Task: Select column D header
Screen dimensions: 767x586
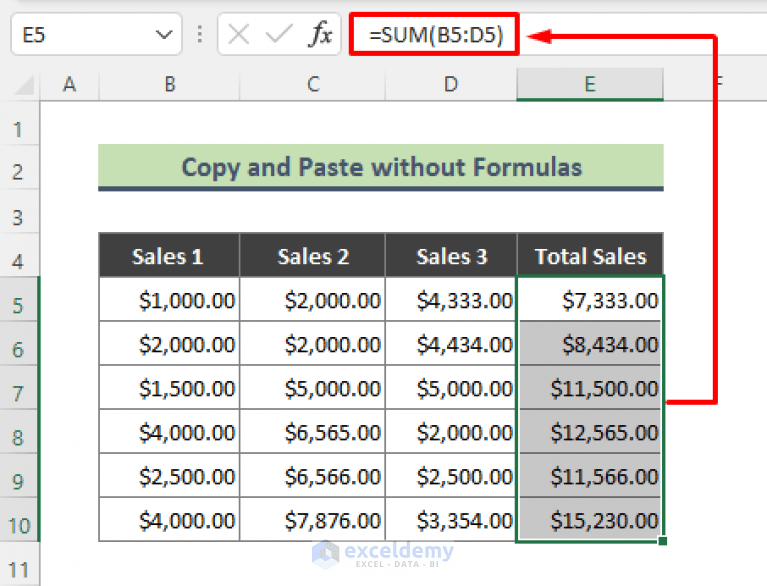Action: coord(451,84)
